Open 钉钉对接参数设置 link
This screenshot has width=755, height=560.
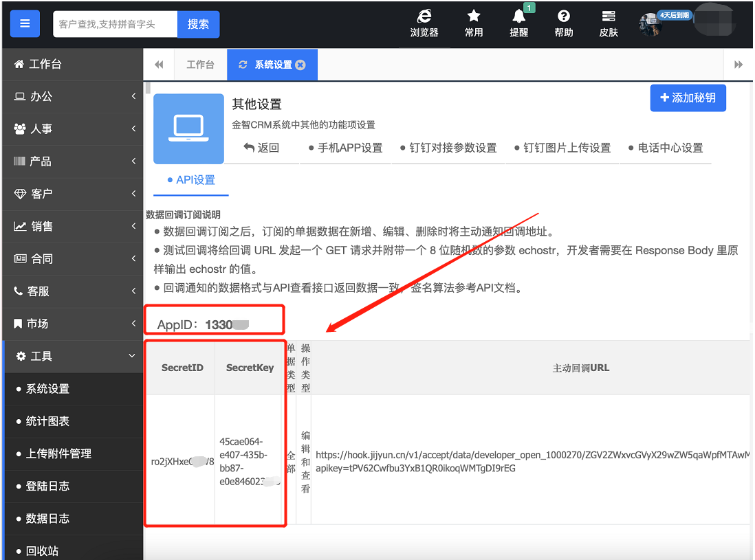(x=448, y=148)
